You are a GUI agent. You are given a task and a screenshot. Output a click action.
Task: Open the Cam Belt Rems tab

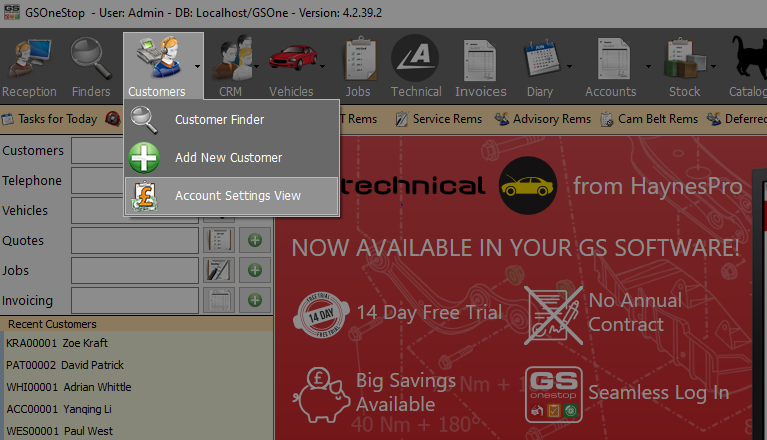(x=649, y=119)
